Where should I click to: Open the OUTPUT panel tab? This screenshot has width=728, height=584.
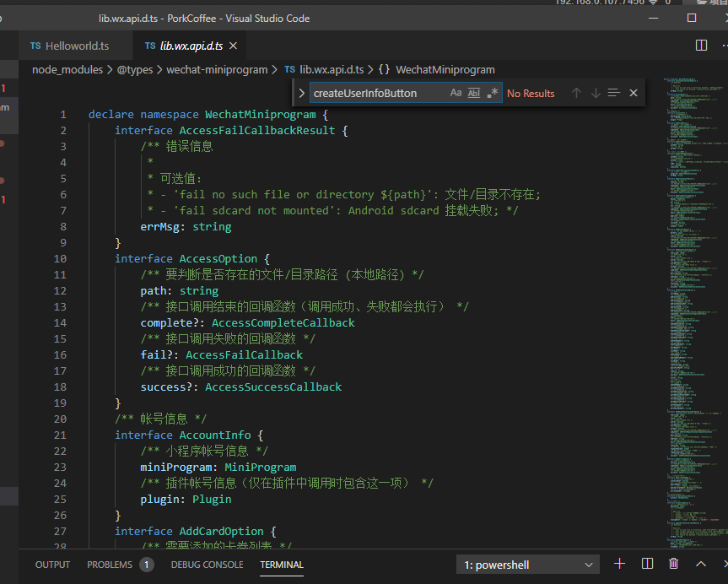[52, 565]
